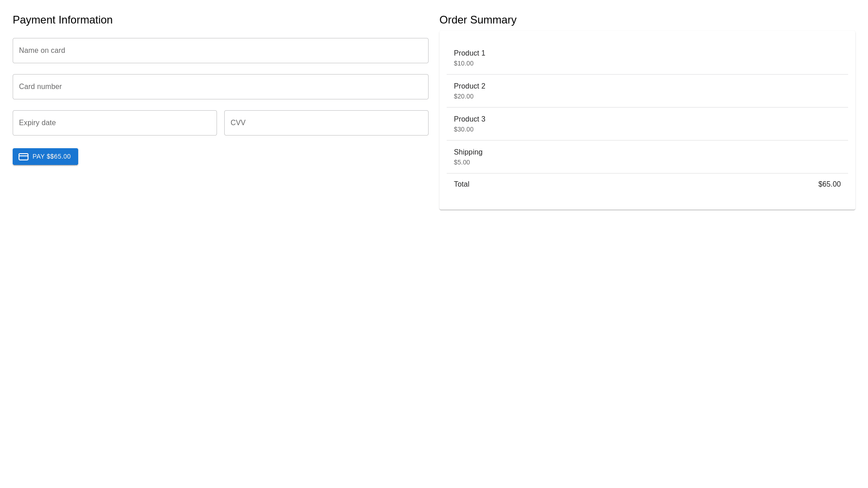Click the $5.00 shipping cost
The width and height of the screenshot is (868, 488).
tap(462, 163)
